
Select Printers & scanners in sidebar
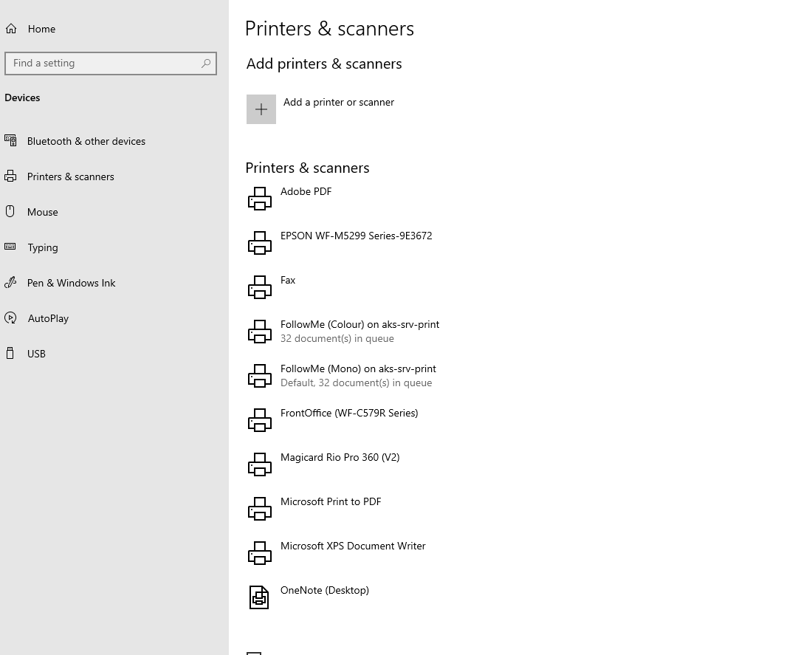pos(70,176)
